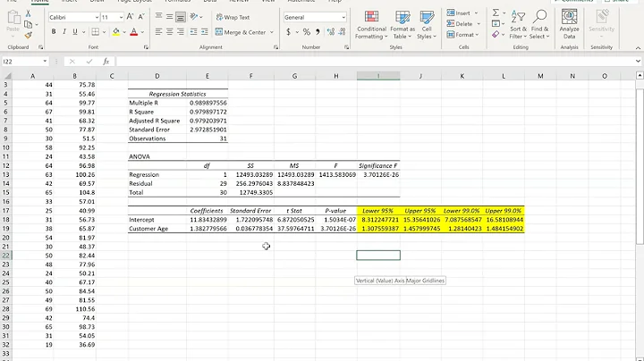Apply the yellow Fill Color bucket

pos(116,31)
